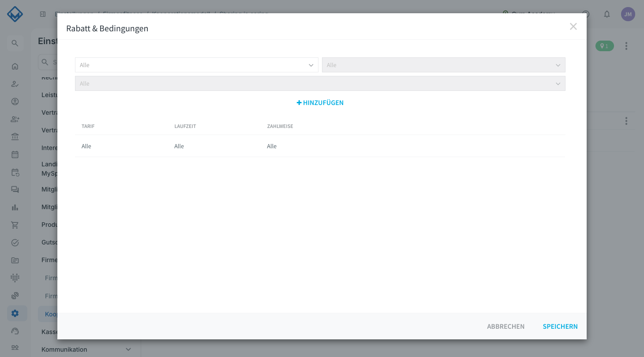The width and height of the screenshot is (644, 357).
Task: Open the notifications bell icon
Action: point(607,14)
